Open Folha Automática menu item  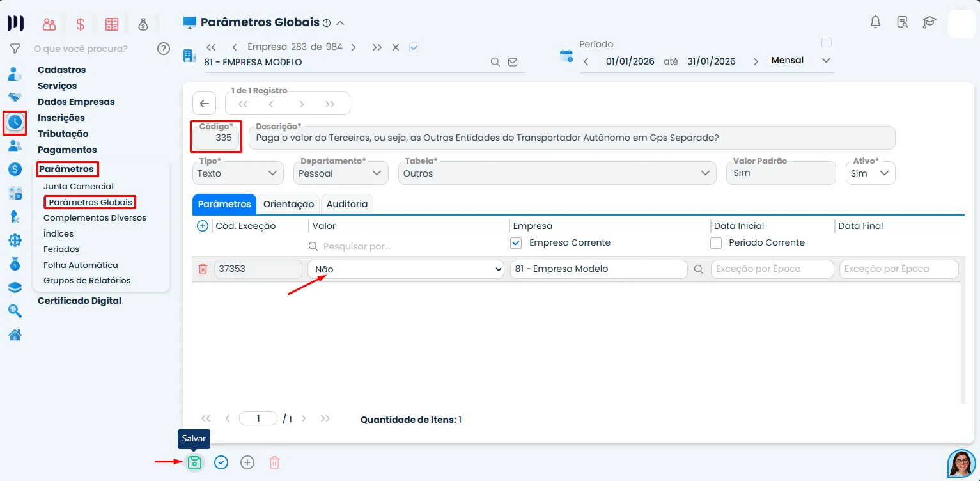pyautogui.click(x=81, y=265)
